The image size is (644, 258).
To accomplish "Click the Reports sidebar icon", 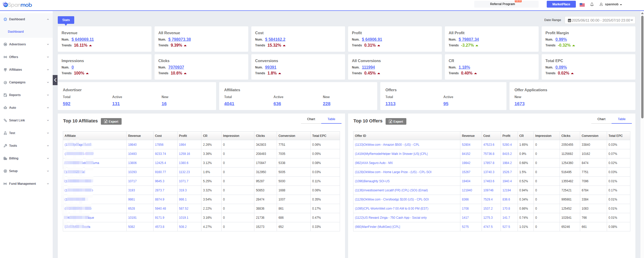I will point(5,95).
